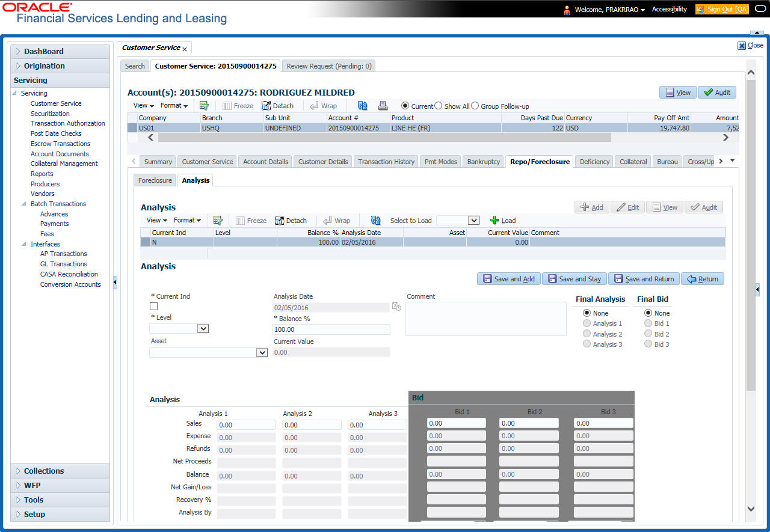Select Analysis 1 radio under Final Analysis

(587, 323)
